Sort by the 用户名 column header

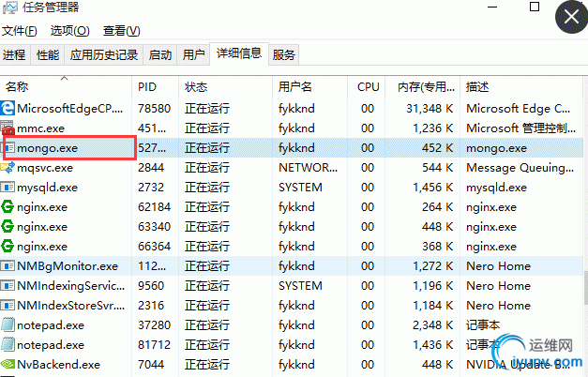309,86
